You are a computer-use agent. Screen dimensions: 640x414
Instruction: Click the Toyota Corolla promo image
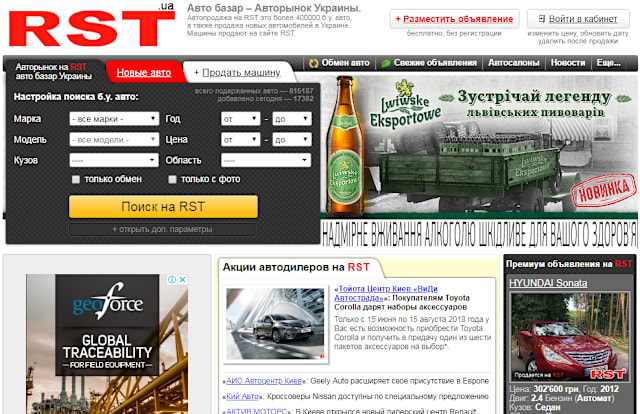click(x=276, y=324)
